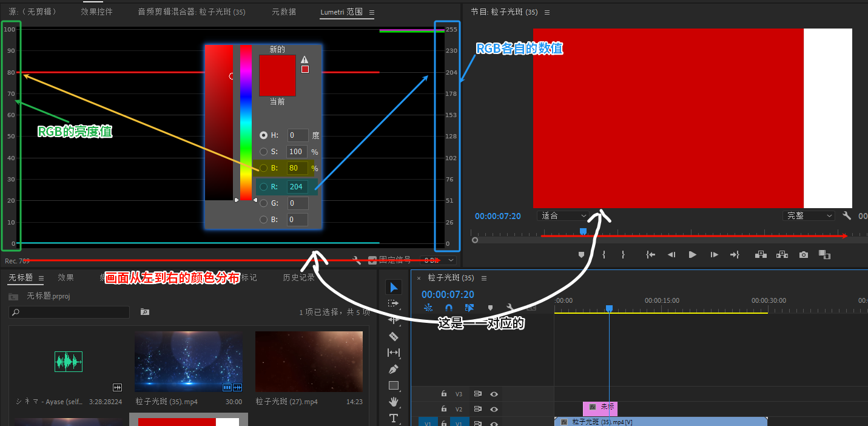Open 效果 tab in project panel
The height and width of the screenshot is (426, 868).
[x=66, y=278]
